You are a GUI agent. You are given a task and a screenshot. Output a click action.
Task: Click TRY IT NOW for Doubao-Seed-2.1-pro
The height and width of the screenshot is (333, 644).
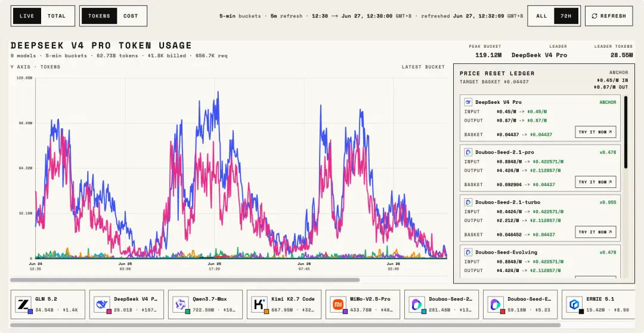click(x=595, y=182)
